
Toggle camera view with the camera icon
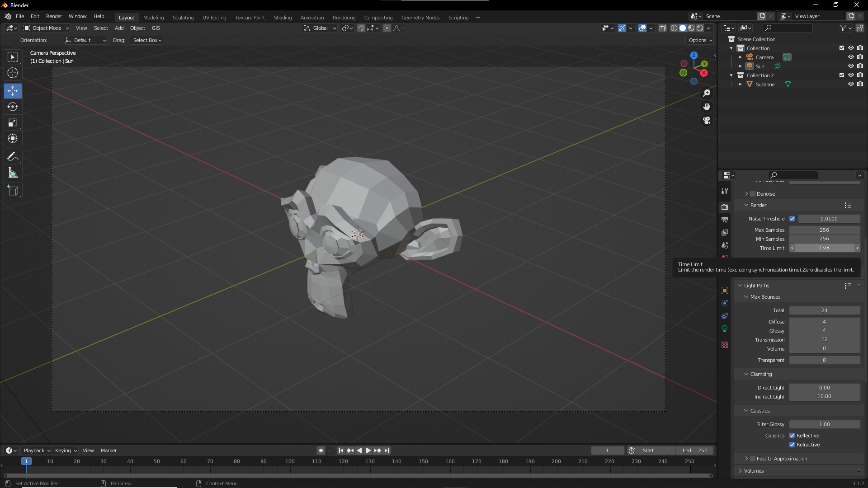coord(707,120)
